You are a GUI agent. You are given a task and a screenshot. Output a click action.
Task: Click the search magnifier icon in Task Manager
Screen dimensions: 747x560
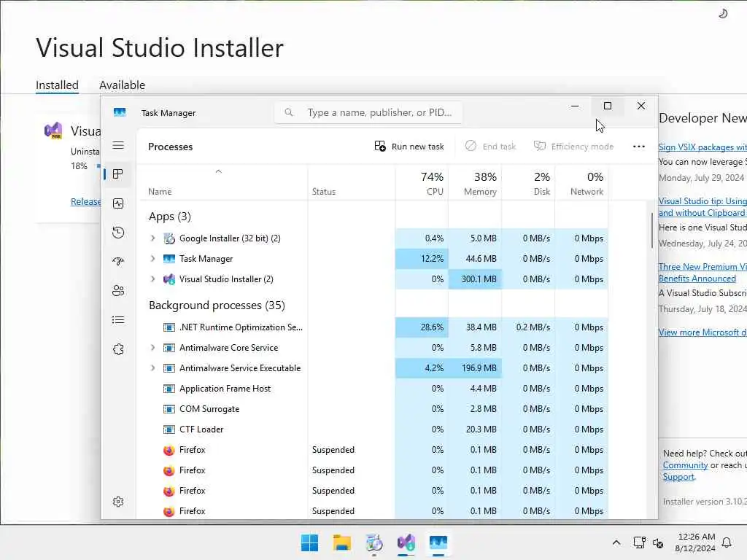[x=289, y=112]
